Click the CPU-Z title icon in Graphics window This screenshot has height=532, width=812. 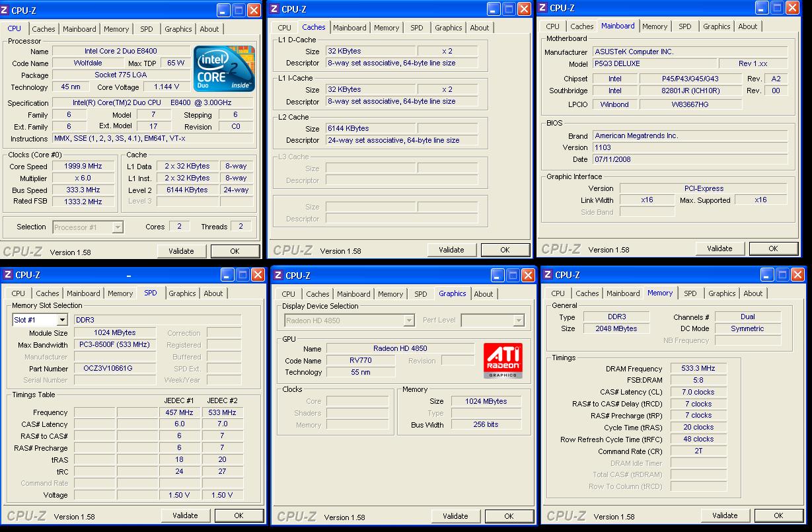coord(279,276)
